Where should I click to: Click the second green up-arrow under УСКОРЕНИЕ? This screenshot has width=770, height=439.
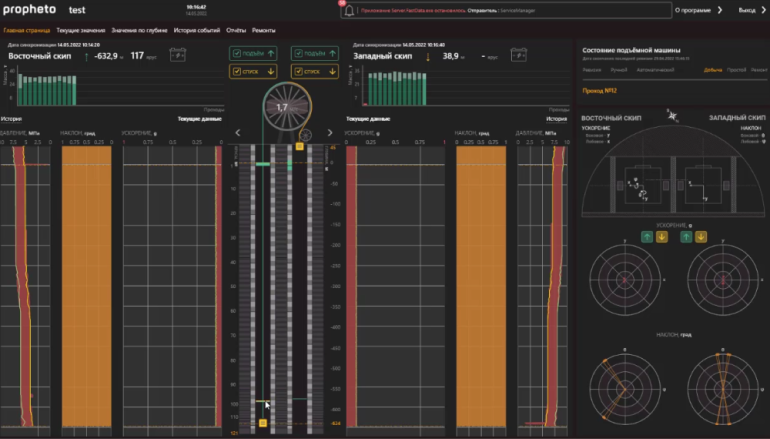(686, 237)
